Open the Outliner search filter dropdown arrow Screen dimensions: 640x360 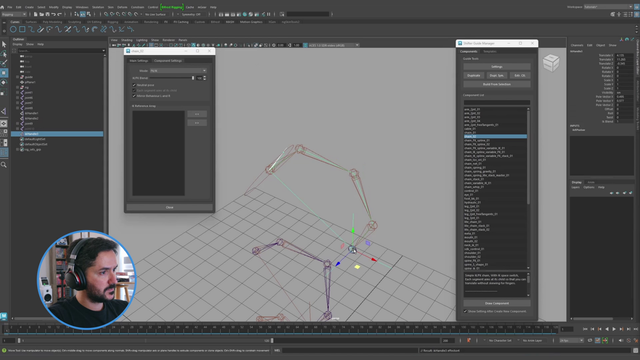[103, 51]
